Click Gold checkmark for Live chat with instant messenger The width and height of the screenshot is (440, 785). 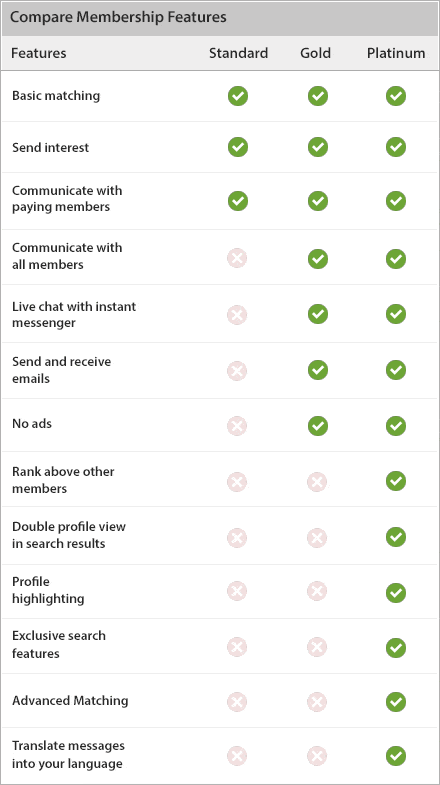coord(318,314)
